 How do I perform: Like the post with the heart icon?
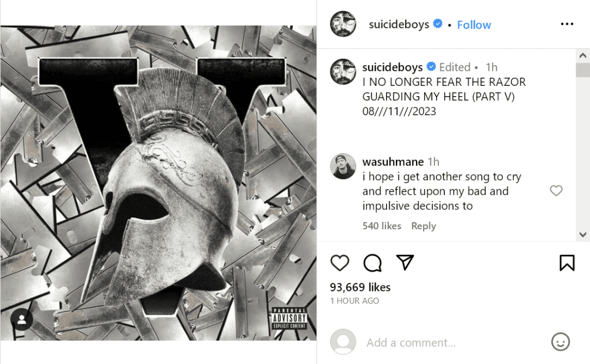pyautogui.click(x=340, y=263)
